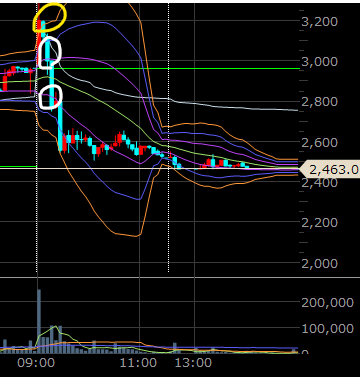Click the lower white hand-drawn circle

tap(50, 97)
